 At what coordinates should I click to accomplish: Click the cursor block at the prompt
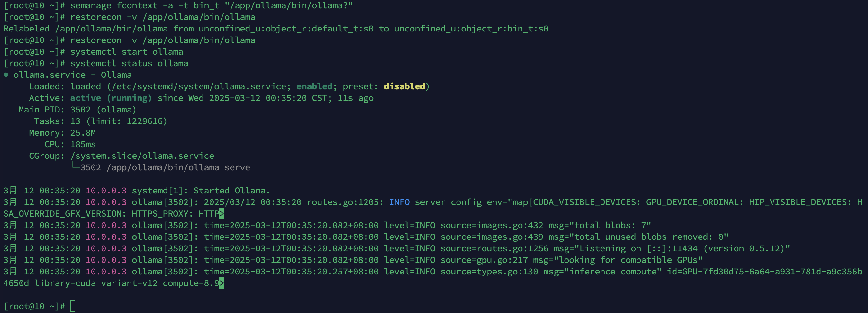coord(73,306)
